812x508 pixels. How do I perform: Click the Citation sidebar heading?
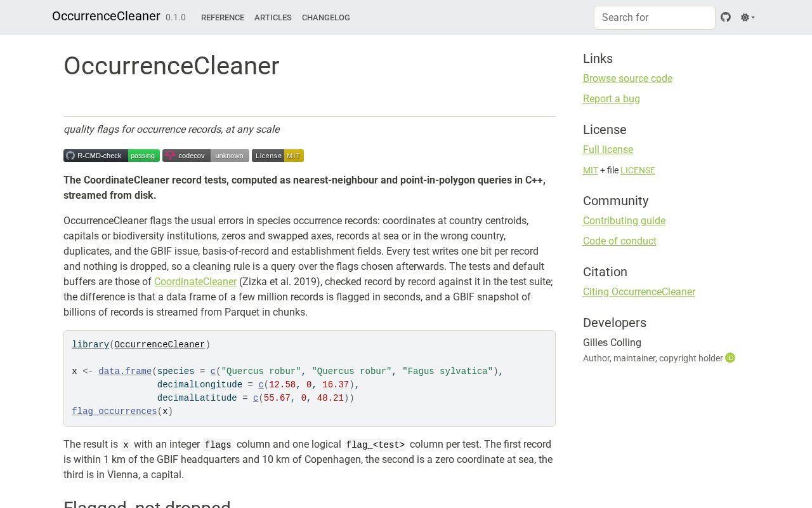[605, 272]
